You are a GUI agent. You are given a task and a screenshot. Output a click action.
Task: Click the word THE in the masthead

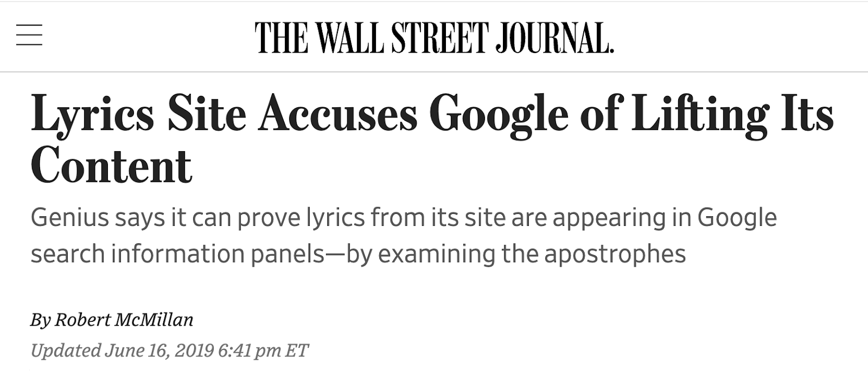point(282,38)
